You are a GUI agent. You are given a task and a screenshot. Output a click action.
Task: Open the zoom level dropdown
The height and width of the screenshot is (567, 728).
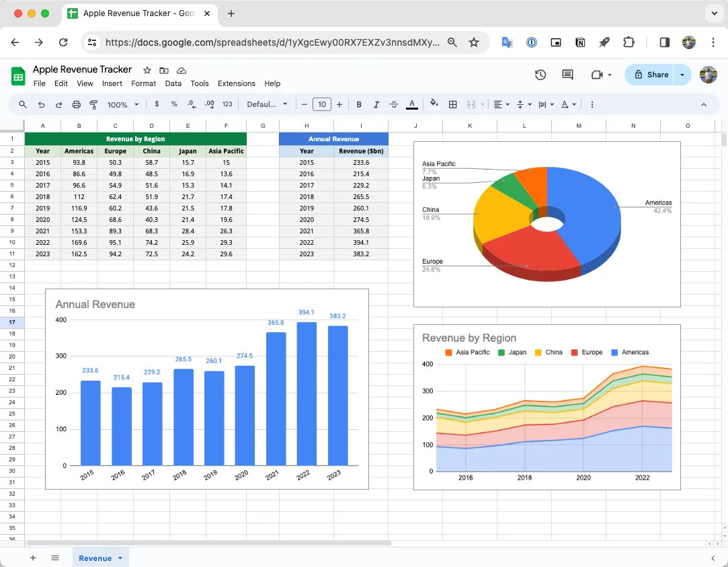click(x=122, y=104)
